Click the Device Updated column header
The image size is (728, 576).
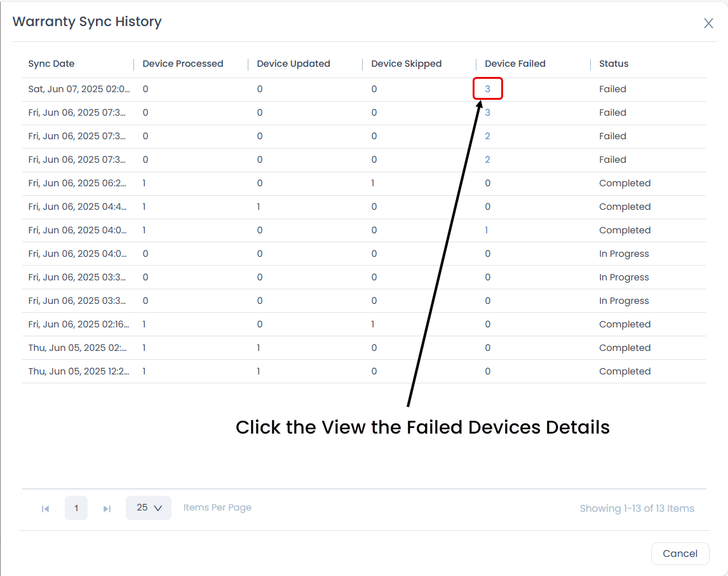tap(293, 64)
